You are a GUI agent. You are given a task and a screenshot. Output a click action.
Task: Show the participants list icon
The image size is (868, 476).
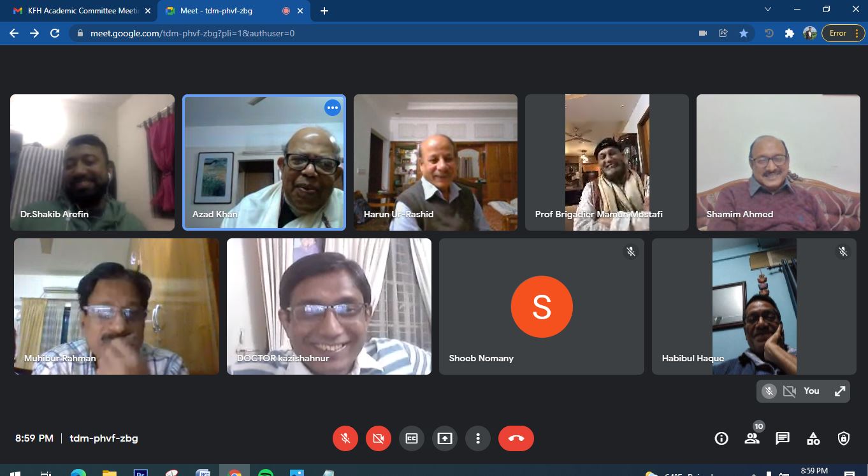[x=752, y=438]
